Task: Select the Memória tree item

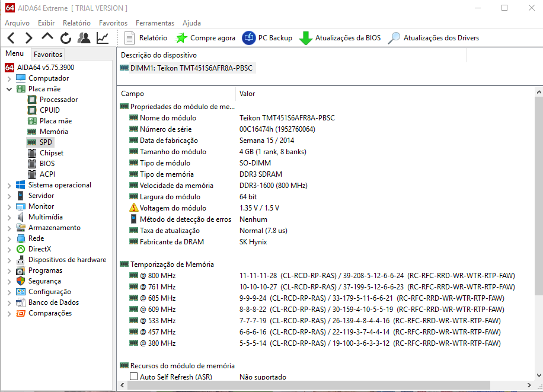Action: tap(54, 132)
